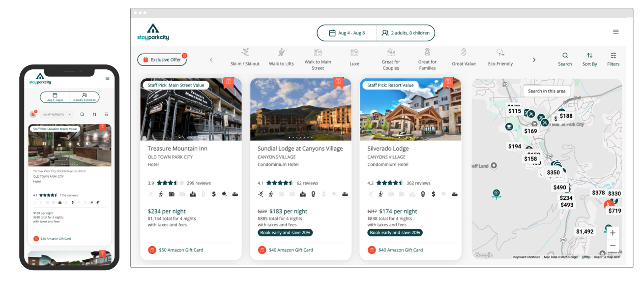
Task: Select the $378 map price marker
Action: pyautogui.click(x=598, y=193)
